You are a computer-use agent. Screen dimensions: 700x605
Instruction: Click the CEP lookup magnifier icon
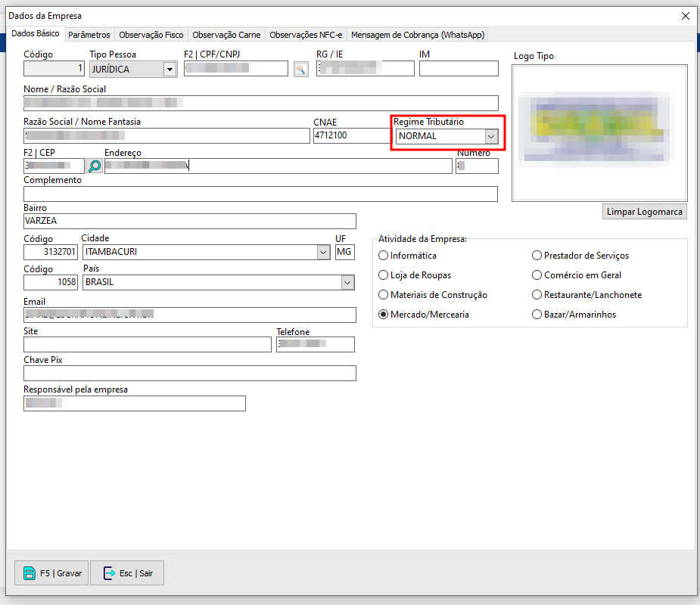(x=95, y=166)
